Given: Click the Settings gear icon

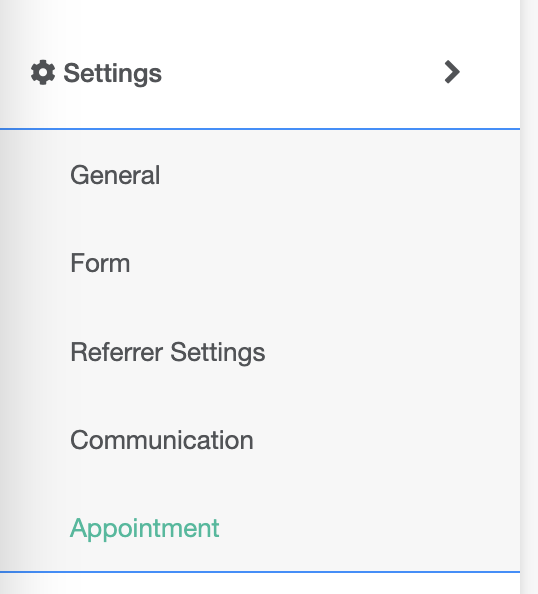Looking at the screenshot, I should point(43,72).
